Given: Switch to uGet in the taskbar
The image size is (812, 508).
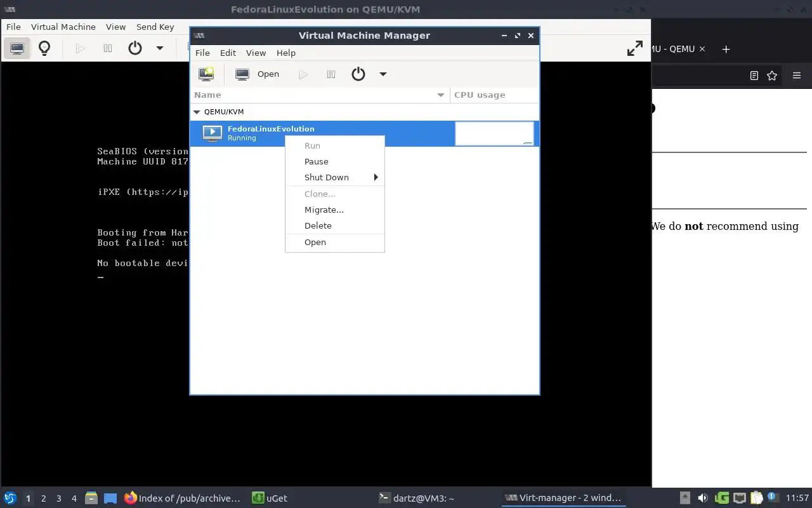Looking at the screenshot, I should (x=270, y=498).
